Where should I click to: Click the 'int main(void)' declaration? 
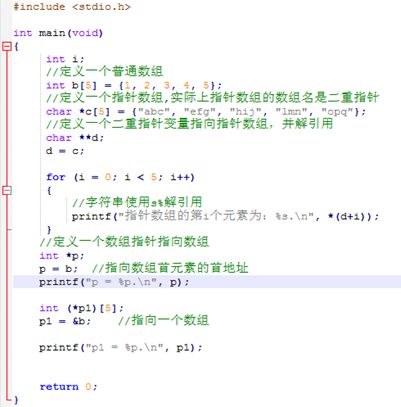click(58, 33)
